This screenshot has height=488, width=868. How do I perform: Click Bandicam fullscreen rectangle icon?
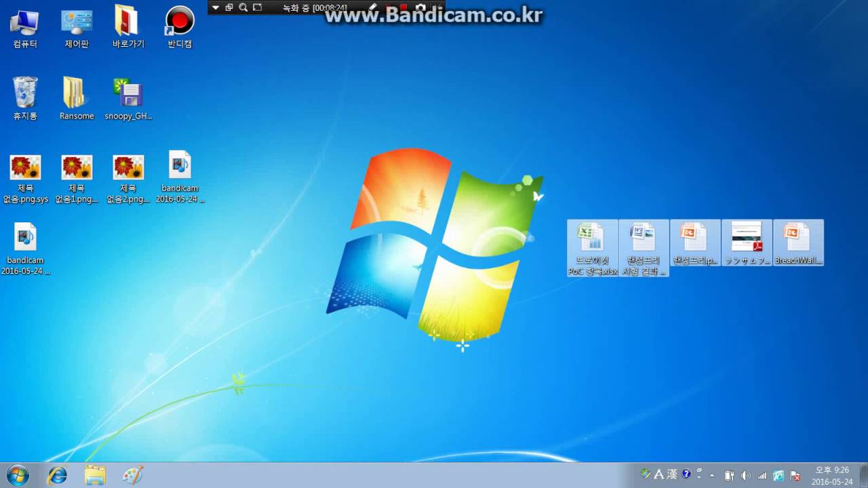coord(258,7)
